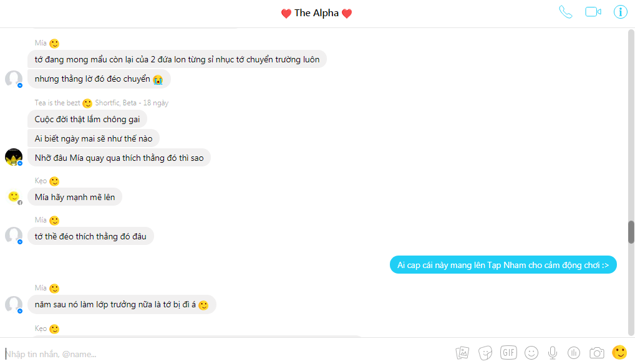Screen dimensions: 635x364
Task: Click Kẹo's smiley face avatar
Action: tap(14, 196)
